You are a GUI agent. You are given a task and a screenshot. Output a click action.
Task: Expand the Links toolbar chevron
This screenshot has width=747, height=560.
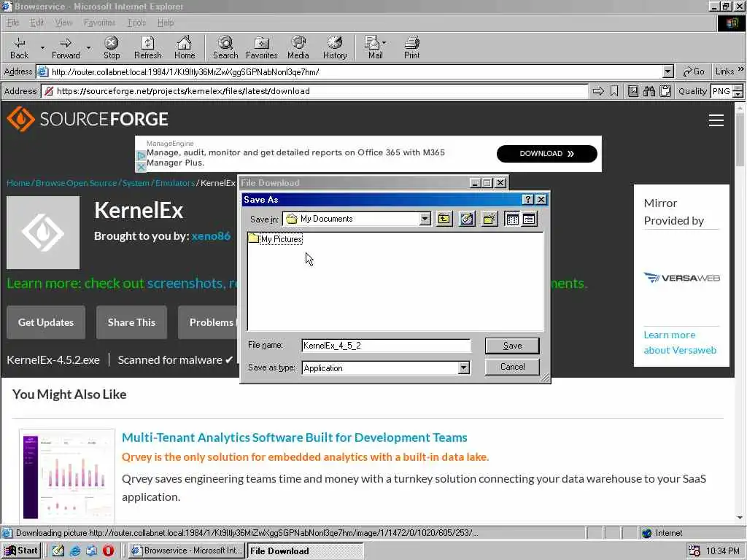click(x=741, y=69)
